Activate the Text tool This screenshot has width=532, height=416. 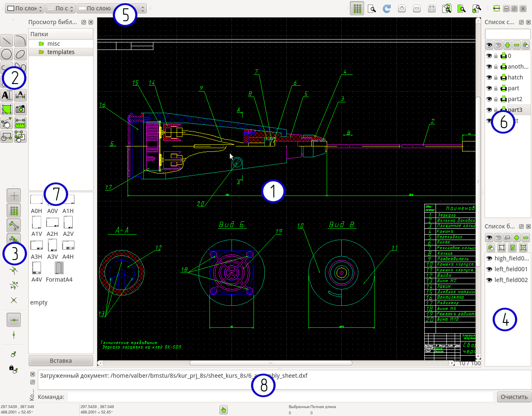[6, 95]
